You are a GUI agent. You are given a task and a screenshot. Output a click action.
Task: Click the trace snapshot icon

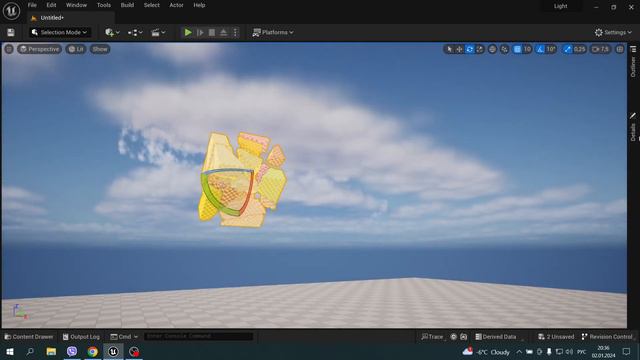464,337
